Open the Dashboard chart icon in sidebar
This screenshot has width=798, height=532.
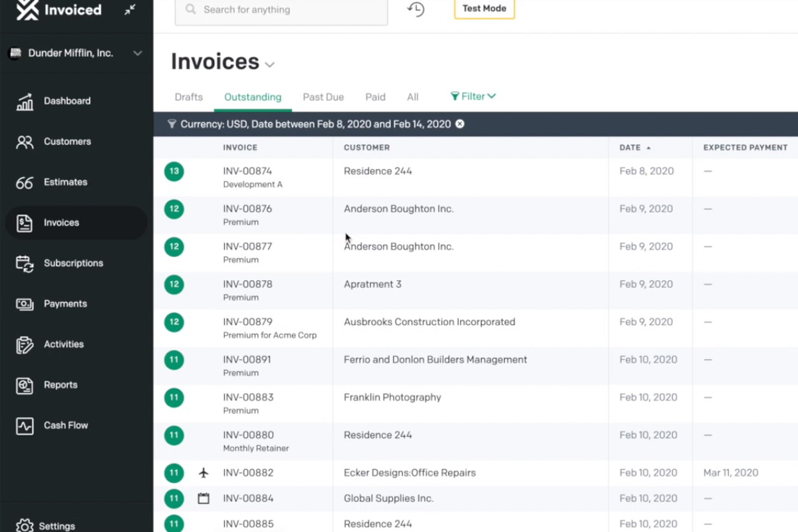[25, 102]
